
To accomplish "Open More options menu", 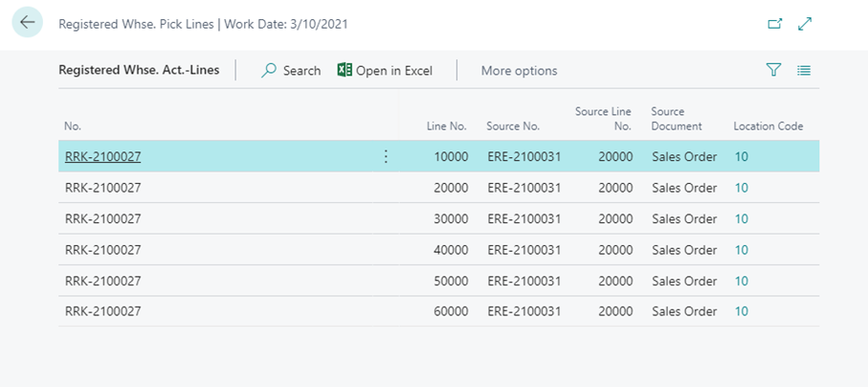I will pos(519,70).
